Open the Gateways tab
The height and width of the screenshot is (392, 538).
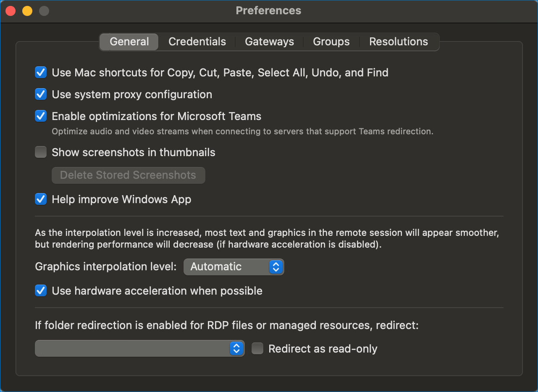point(269,42)
